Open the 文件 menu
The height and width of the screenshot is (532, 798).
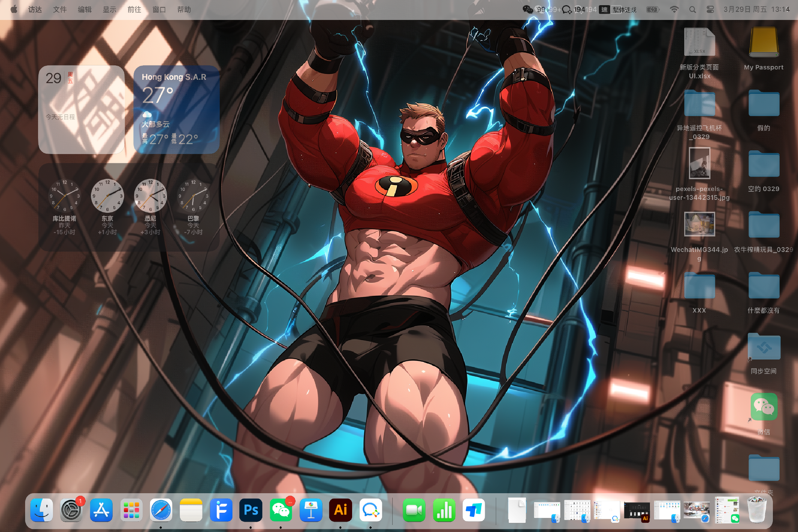59,10
